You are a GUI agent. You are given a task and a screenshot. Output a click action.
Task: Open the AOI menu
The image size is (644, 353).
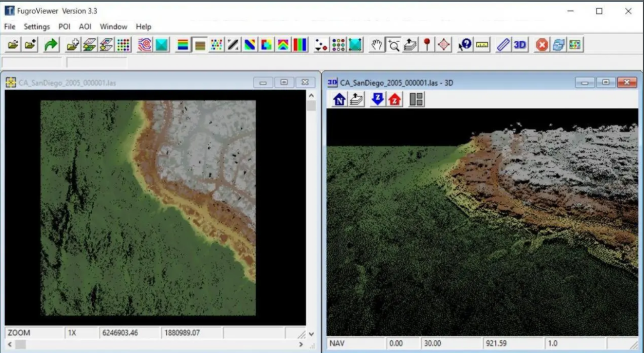tap(85, 27)
